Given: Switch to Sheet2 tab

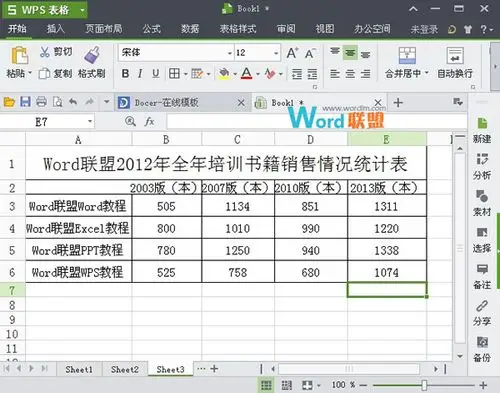Looking at the screenshot, I should tap(125, 369).
